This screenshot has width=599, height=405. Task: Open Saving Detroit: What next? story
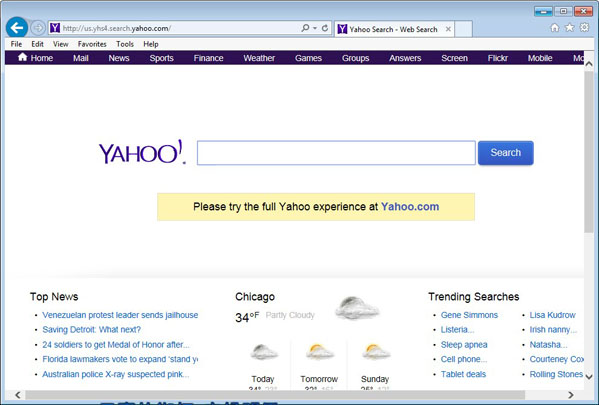[x=91, y=330]
